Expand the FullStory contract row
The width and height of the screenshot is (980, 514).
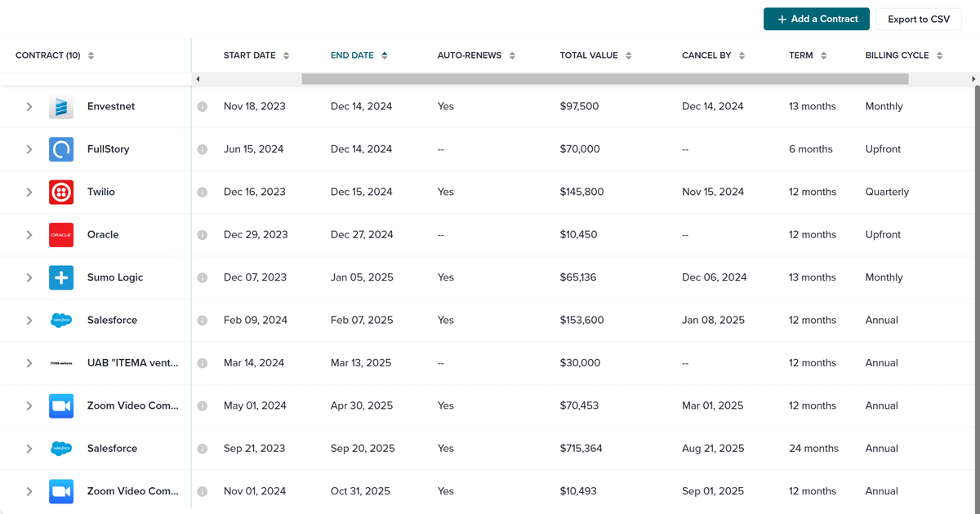29,149
